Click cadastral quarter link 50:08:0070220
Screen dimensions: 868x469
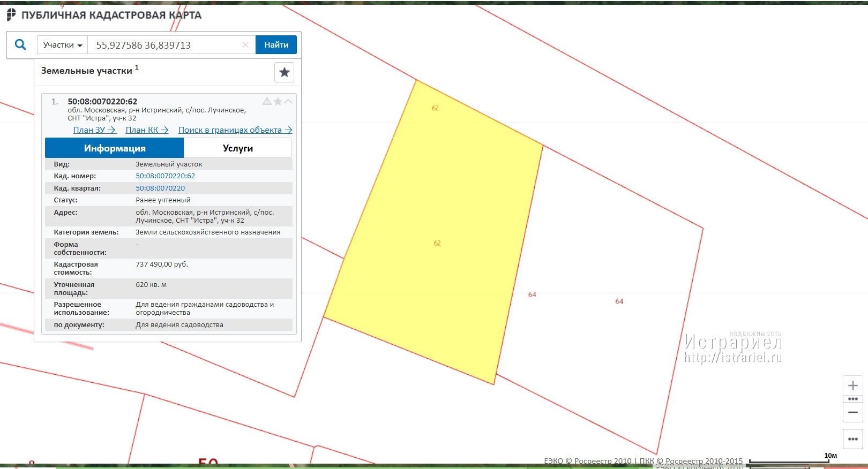pyautogui.click(x=160, y=188)
